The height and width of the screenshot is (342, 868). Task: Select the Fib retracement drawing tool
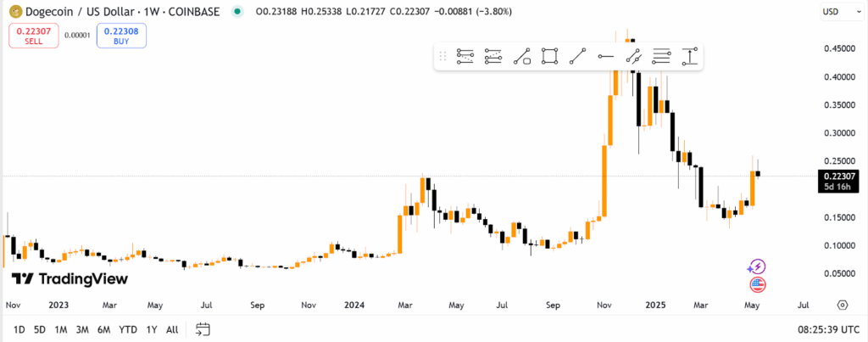coord(465,57)
